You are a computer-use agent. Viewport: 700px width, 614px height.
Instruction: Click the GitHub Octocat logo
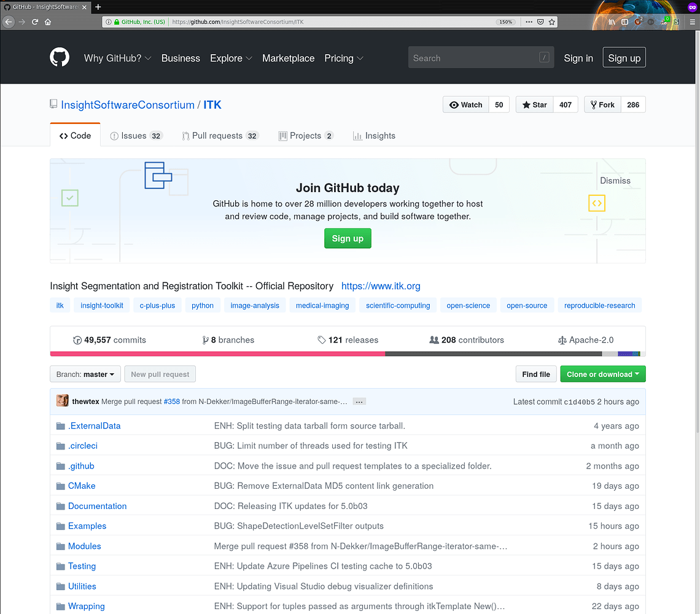click(60, 58)
